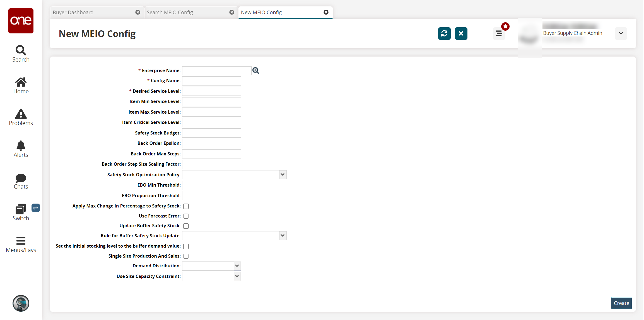Expand Rule for Buffer Safety Stock Update dropdown

coord(283,236)
